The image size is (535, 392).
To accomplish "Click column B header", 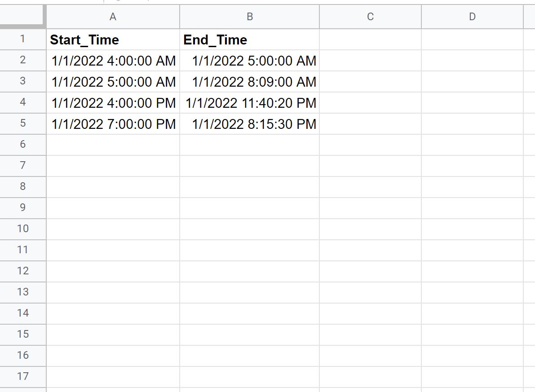I will coord(249,17).
